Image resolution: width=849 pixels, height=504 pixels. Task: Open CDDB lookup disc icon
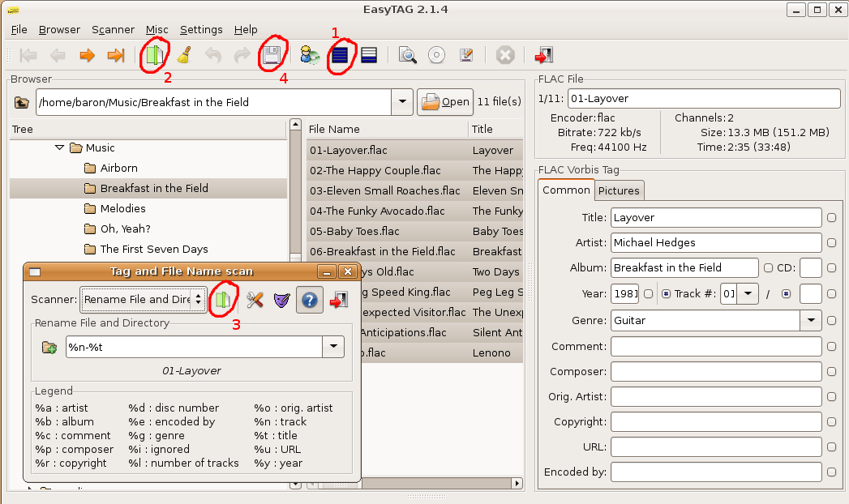tap(436, 55)
